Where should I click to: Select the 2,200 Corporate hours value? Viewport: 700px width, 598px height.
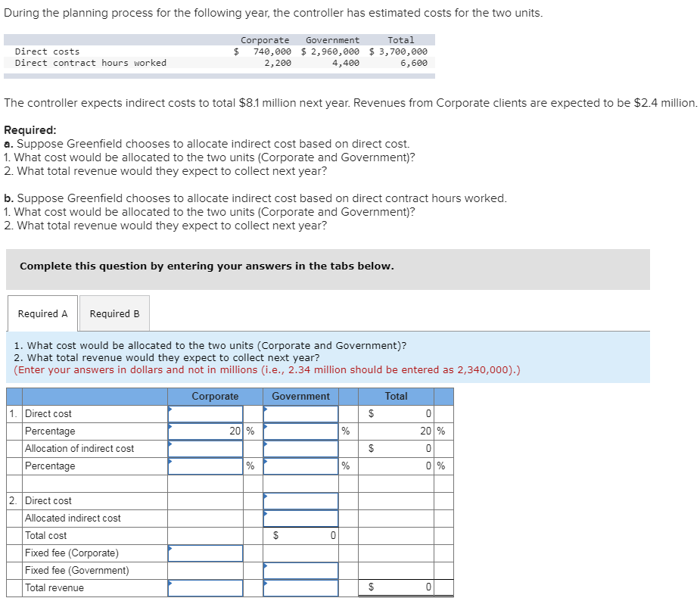point(278,64)
